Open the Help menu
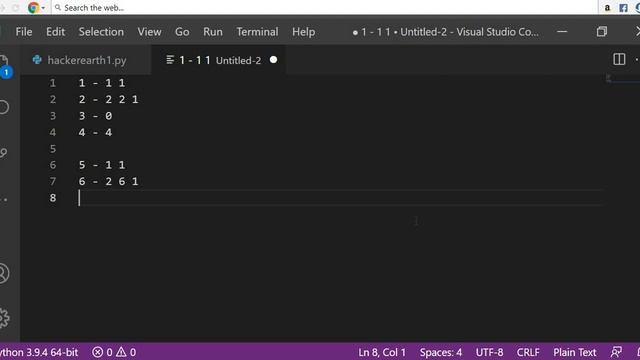The height and width of the screenshot is (360, 640). (303, 32)
